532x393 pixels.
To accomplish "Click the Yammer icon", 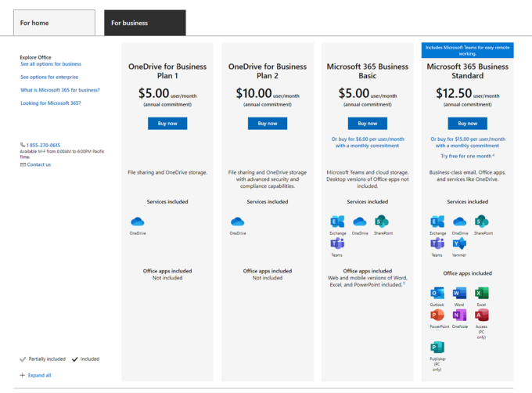I will pyautogui.click(x=459, y=243).
